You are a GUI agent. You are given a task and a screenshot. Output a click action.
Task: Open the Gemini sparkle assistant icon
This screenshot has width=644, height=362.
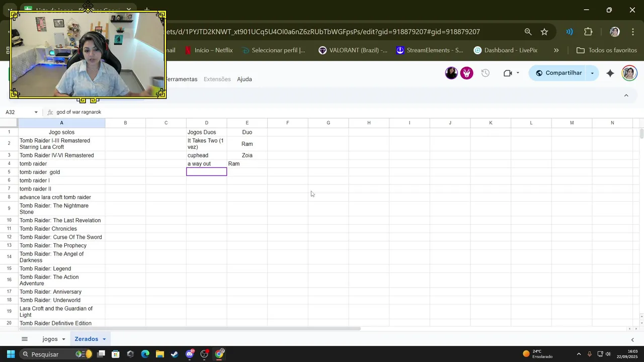610,73
